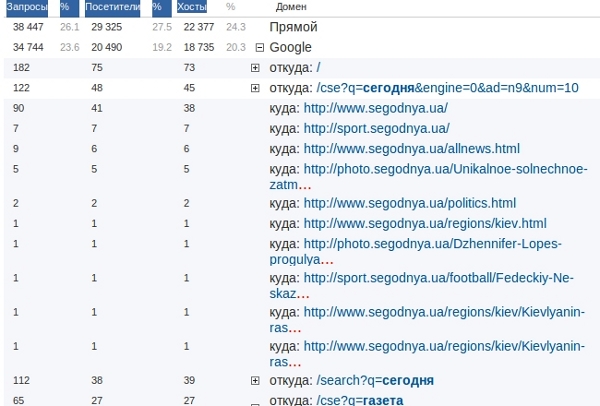
Task: Click the % header right of Посетители
Action: pyautogui.click(x=157, y=7)
